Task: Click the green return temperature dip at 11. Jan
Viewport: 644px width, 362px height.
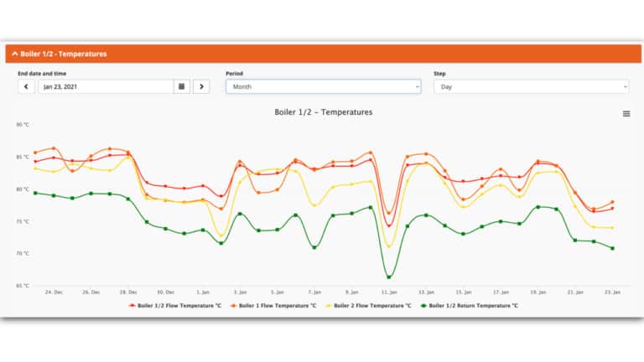Action: [x=389, y=277]
